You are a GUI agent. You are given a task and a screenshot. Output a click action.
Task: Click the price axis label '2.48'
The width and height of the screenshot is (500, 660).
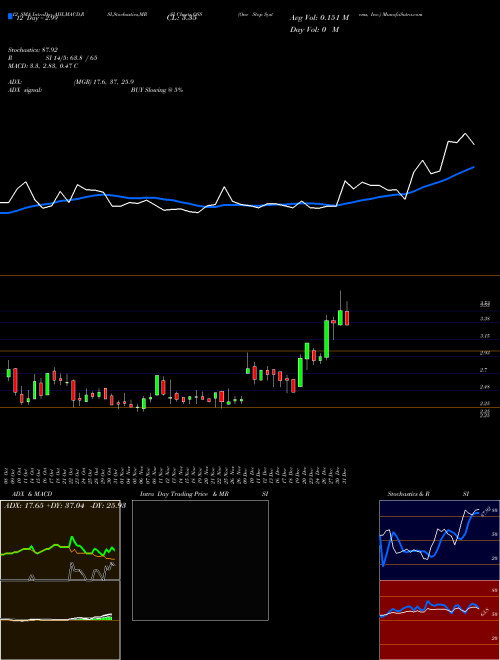click(484, 387)
